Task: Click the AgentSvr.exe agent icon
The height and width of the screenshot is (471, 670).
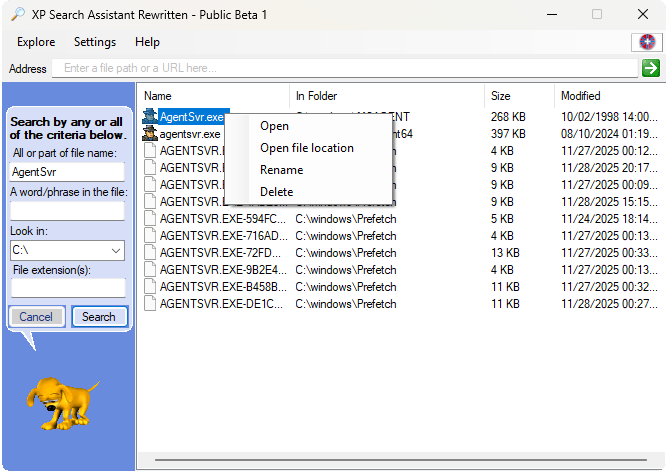Action: click(x=150, y=117)
